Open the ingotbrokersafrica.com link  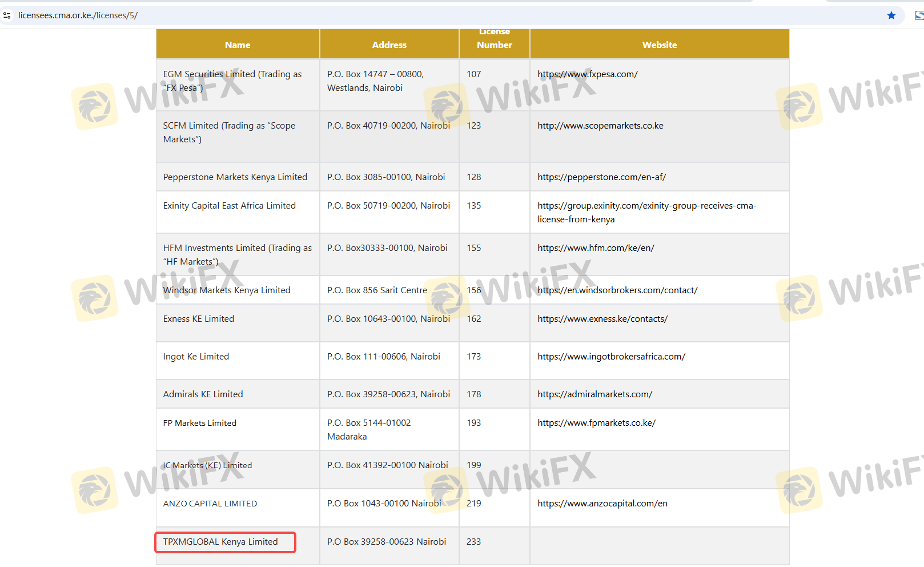point(611,357)
